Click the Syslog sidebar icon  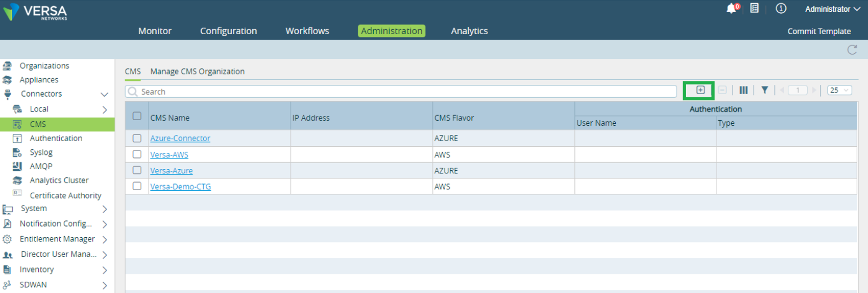point(17,152)
